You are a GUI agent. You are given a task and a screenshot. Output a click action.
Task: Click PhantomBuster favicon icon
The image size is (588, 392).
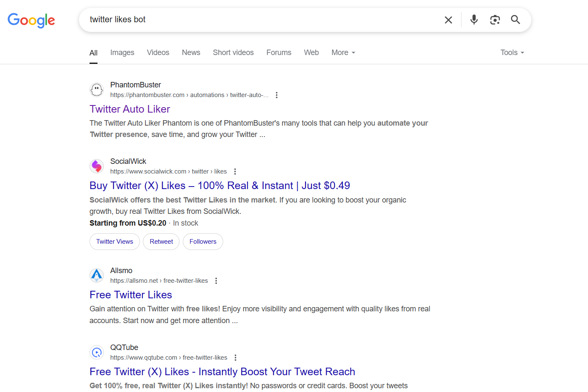click(x=97, y=89)
